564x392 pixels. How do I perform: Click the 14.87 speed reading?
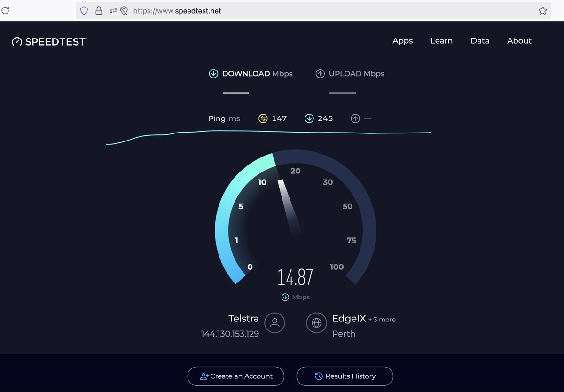295,277
